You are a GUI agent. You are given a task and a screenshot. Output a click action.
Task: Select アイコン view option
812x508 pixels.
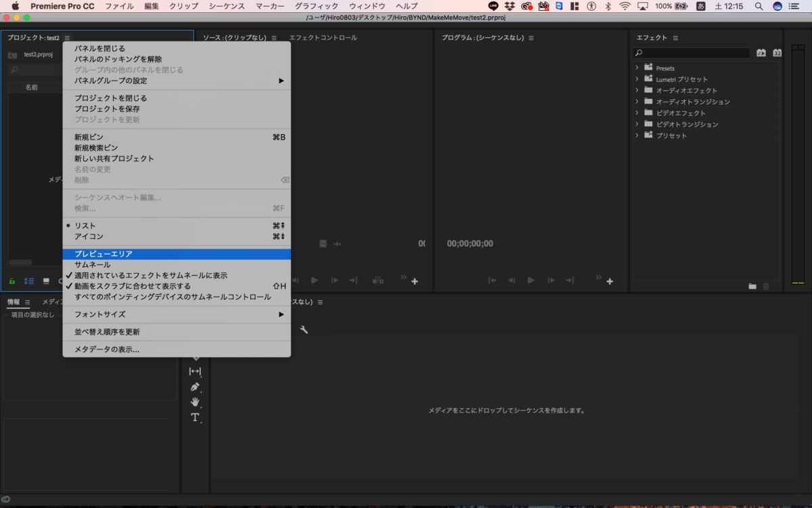pos(177,236)
